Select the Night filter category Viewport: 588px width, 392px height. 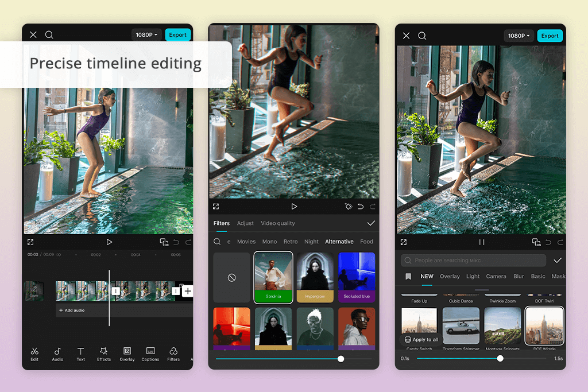[311, 242]
